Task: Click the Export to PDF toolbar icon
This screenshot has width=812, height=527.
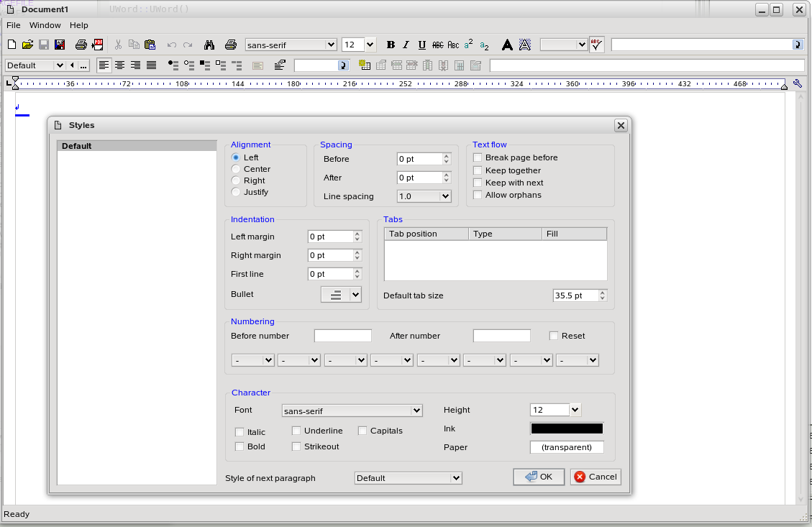Action: tap(98, 45)
